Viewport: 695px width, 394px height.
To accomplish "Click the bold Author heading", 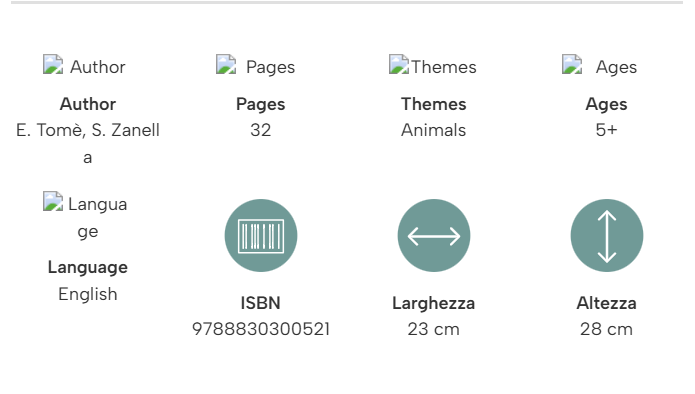I will [88, 104].
